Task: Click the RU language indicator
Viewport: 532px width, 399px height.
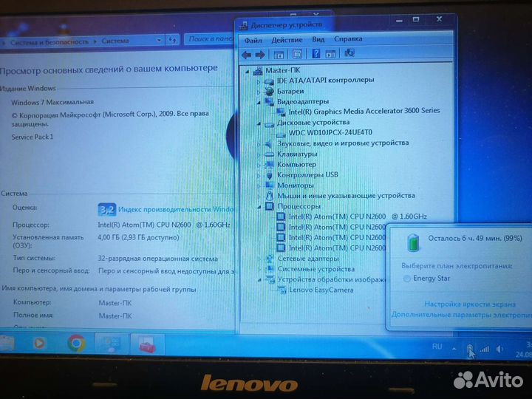Action: (x=437, y=347)
